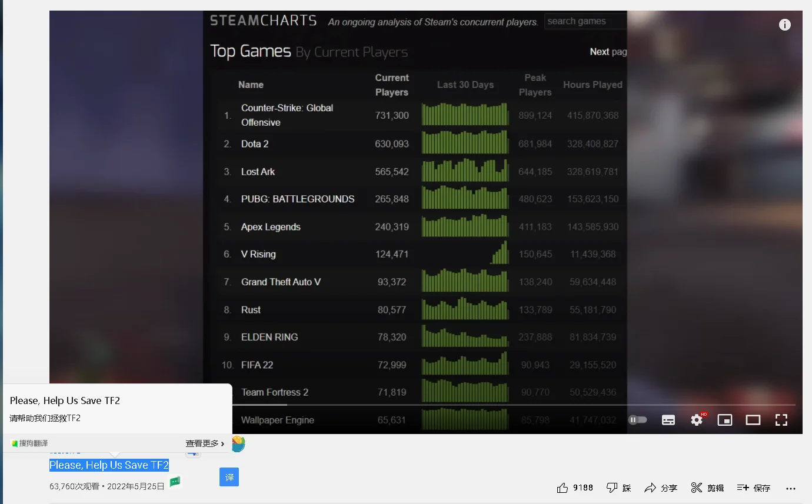Open the video info card icon

pyautogui.click(x=784, y=25)
